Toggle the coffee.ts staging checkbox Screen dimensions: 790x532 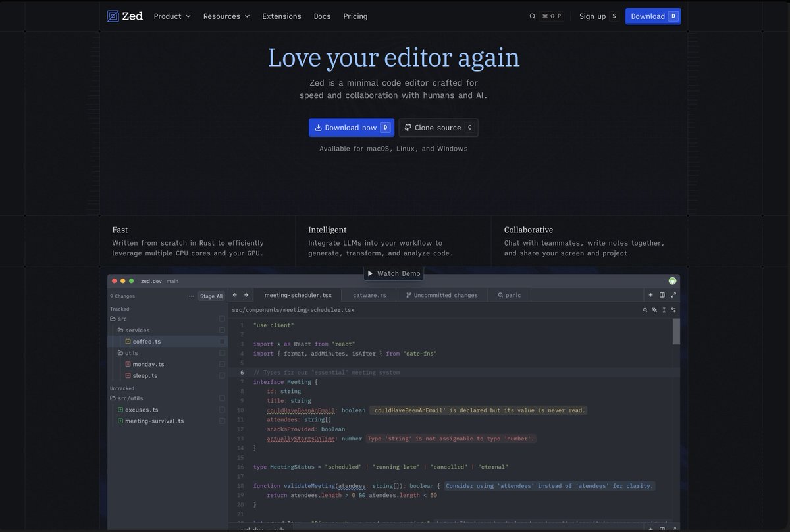[222, 342]
